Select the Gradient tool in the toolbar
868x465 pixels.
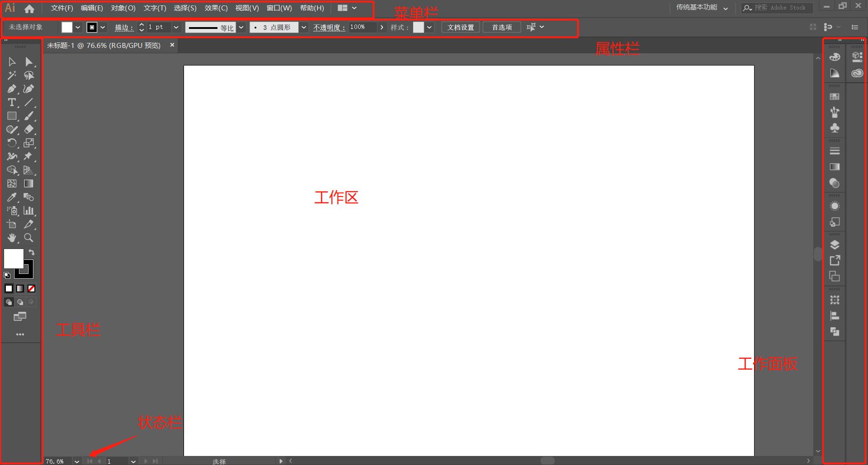29,184
